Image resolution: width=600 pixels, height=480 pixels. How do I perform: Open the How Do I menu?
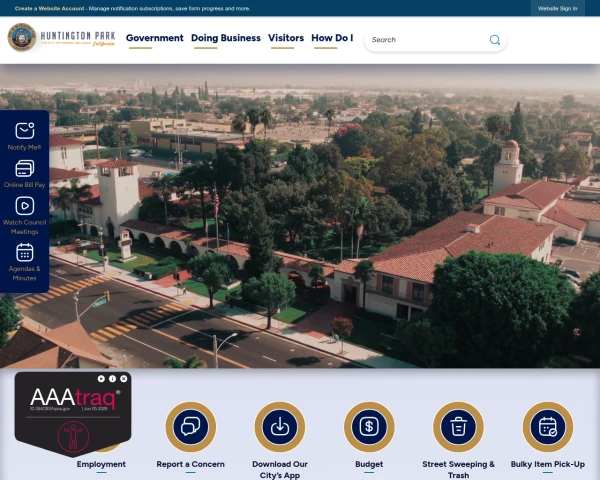(x=332, y=38)
